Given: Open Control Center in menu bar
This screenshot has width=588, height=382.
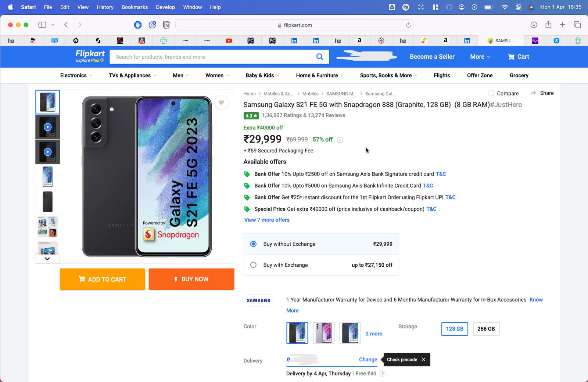Looking at the screenshot, I should pos(519,7).
